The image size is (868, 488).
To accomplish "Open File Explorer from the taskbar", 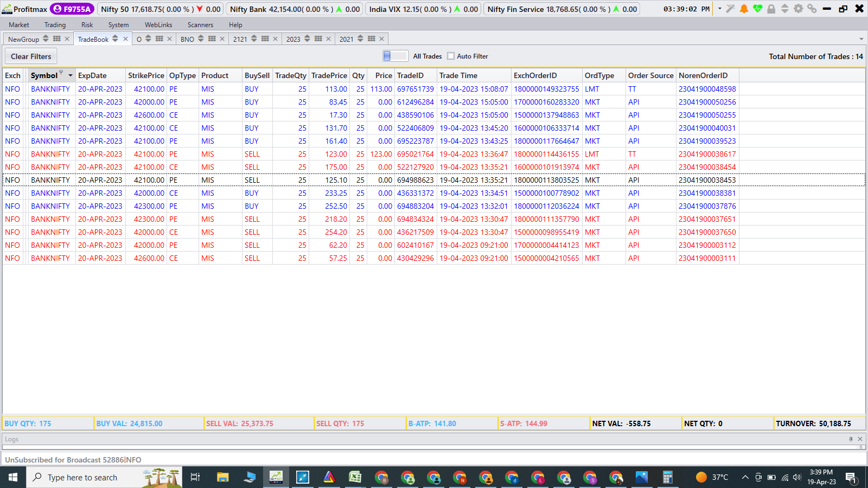I will (x=223, y=477).
